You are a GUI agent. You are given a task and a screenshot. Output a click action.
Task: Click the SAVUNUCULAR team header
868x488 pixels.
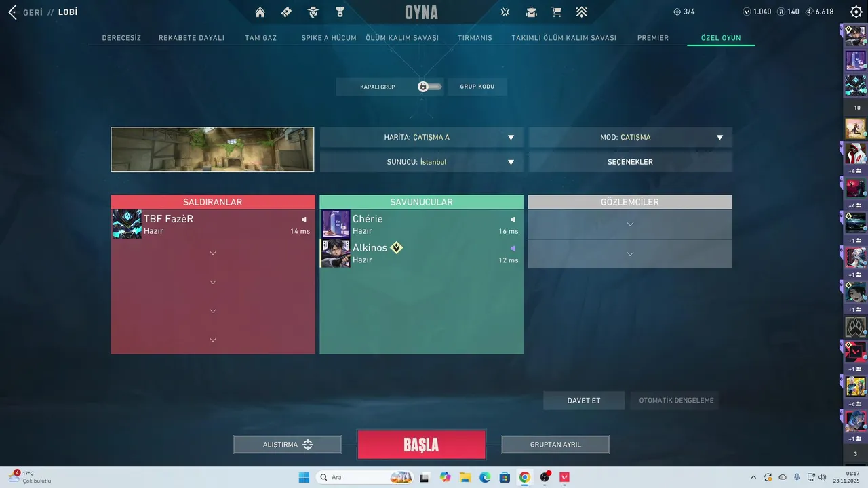422,202
